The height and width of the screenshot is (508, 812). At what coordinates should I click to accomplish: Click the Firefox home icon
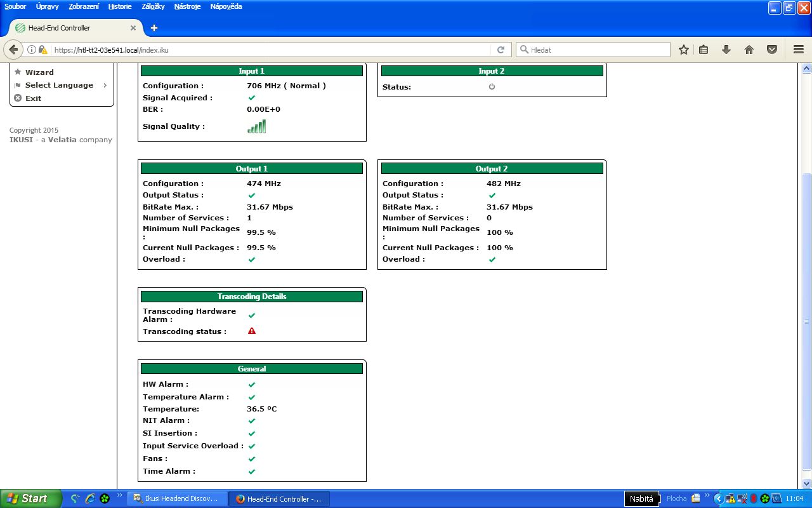tap(749, 50)
